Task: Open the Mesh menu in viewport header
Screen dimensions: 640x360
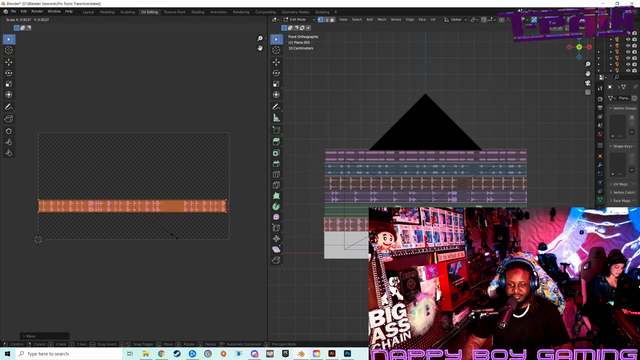Action: click(x=382, y=20)
